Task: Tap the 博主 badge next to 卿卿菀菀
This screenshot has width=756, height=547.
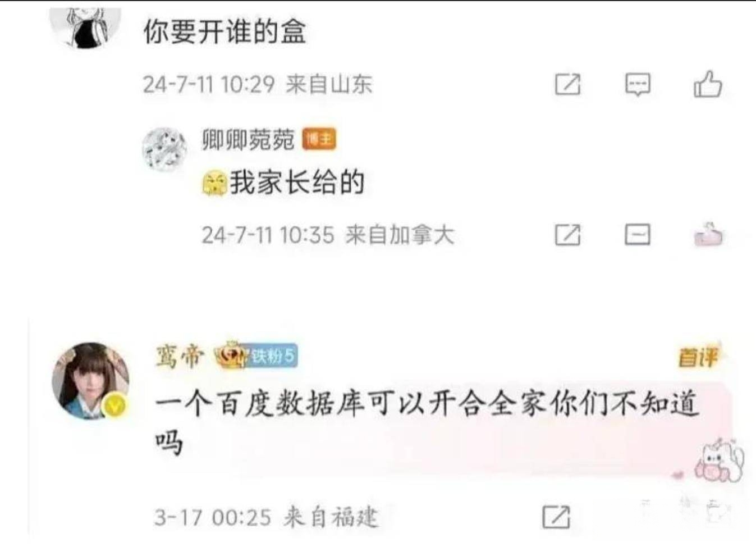Action: coord(319,139)
